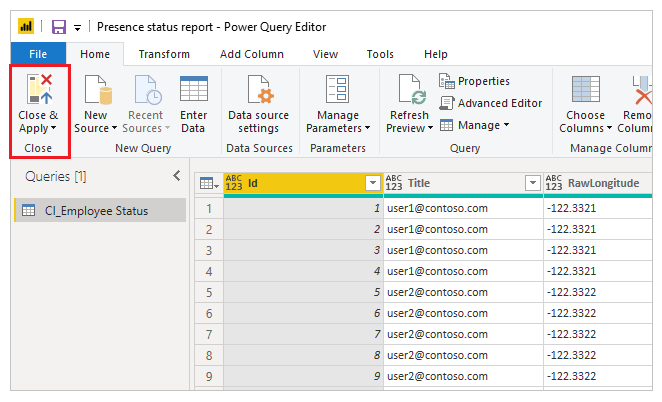The width and height of the screenshot is (662, 402).
Task: Open the Advanced Editor
Action: click(491, 103)
